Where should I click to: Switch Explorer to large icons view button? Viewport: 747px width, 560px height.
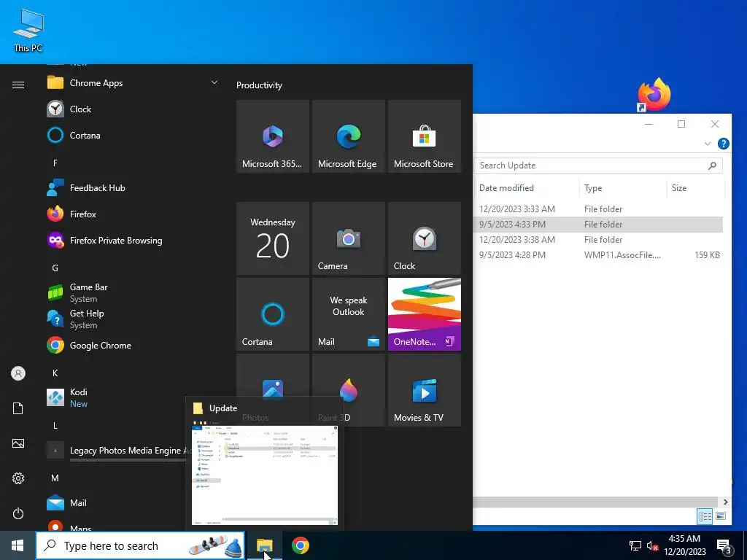pyautogui.click(x=721, y=516)
